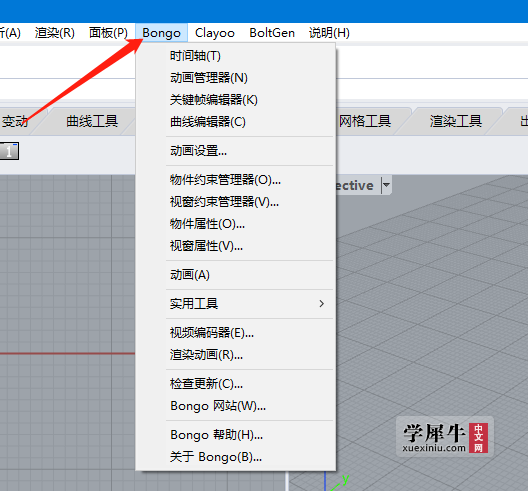Switch to 曲线工具 toolbar tab
This screenshot has height=491, width=528.
(92, 121)
